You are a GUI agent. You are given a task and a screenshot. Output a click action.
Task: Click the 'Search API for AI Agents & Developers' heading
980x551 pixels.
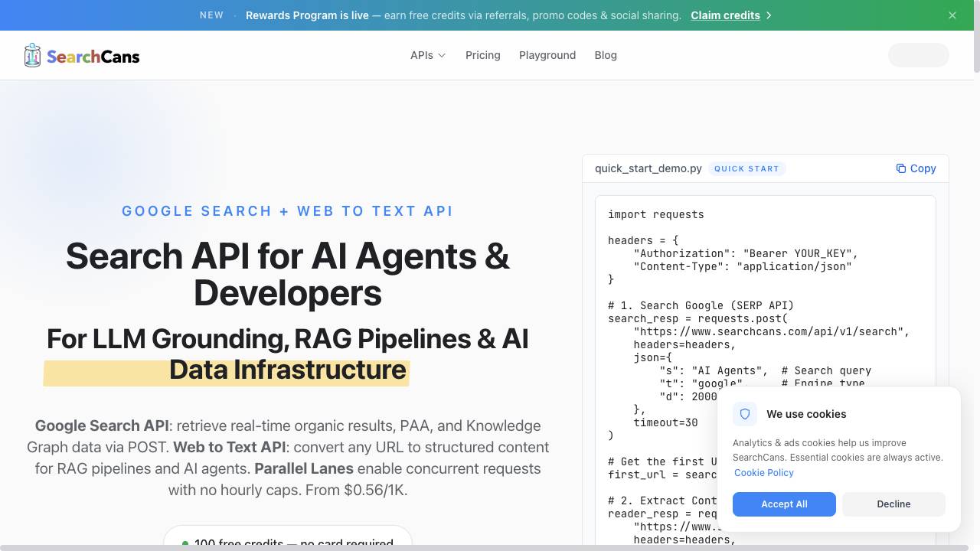288,274
